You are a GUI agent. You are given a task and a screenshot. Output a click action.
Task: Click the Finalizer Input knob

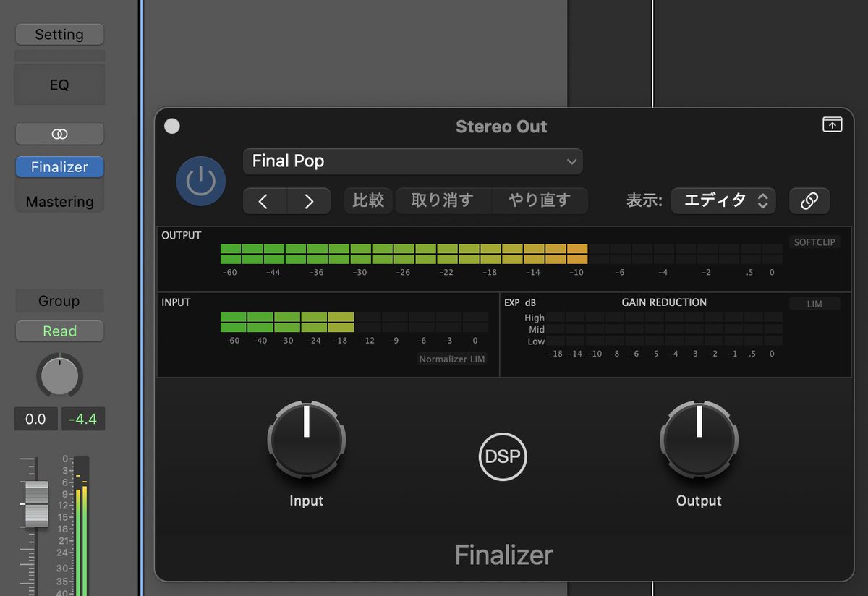tap(307, 440)
